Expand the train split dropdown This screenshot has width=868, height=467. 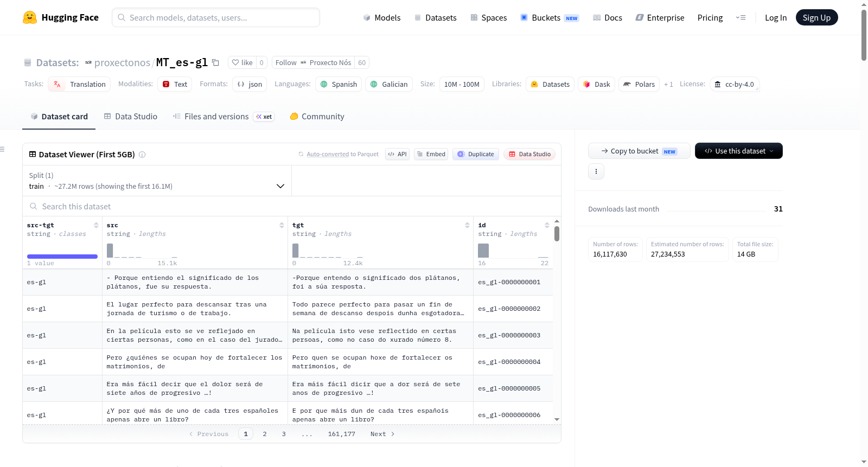pos(157,181)
